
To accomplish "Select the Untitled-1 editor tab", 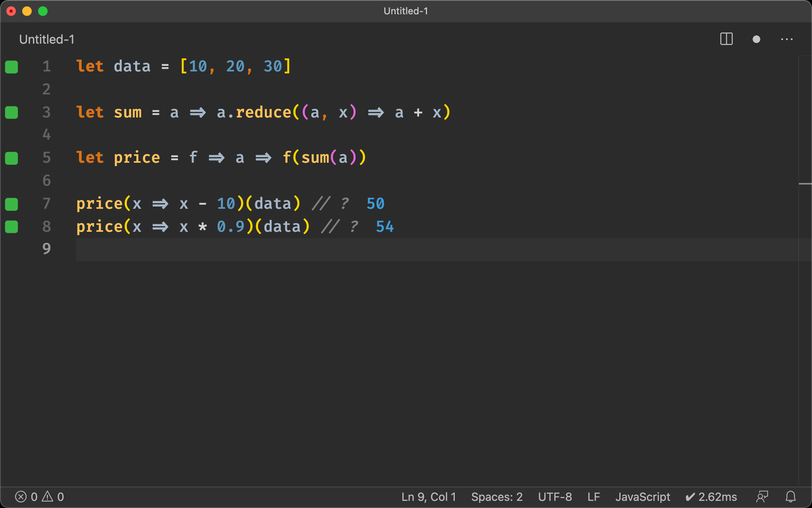I will coord(47,39).
